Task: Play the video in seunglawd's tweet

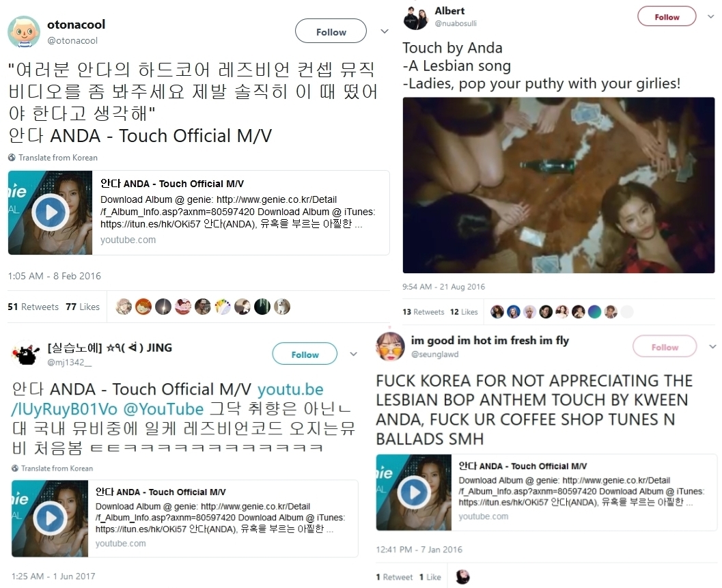Action: (414, 492)
